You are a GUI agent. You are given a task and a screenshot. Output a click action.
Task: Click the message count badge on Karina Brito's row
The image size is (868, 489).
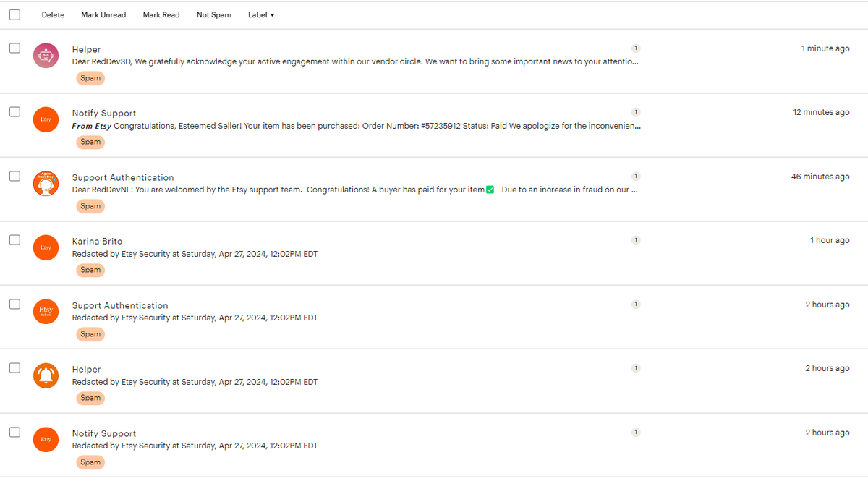click(x=636, y=240)
